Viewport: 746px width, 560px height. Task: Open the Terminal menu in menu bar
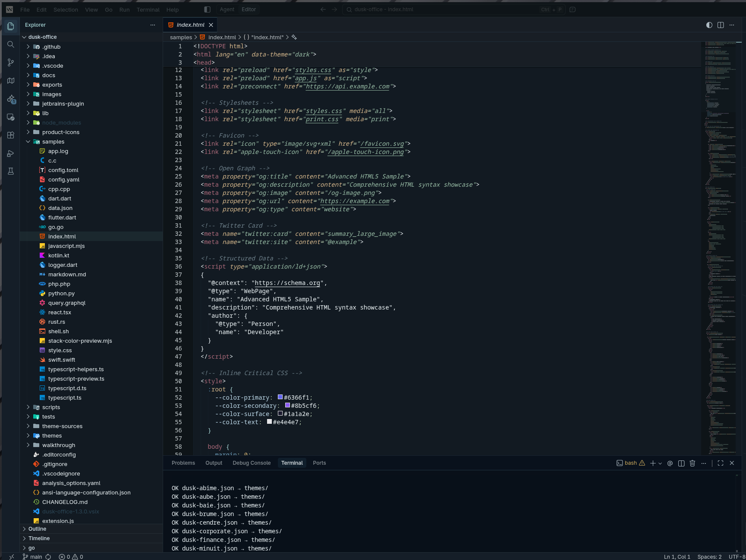148,9
